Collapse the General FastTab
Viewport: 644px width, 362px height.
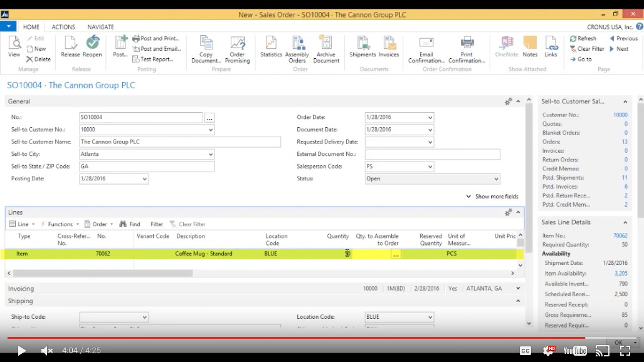[x=518, y=101]
